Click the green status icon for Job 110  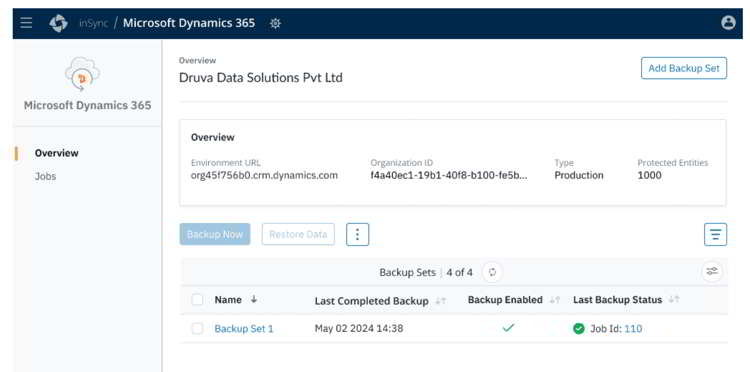pyautogui.click(x=579, y=328)
